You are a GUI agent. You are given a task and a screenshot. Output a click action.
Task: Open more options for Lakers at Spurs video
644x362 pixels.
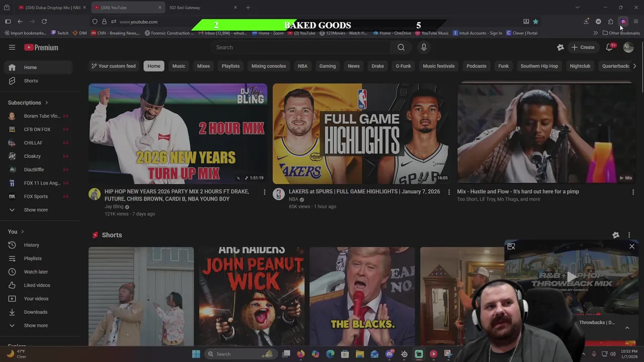[x=449, y=192]
